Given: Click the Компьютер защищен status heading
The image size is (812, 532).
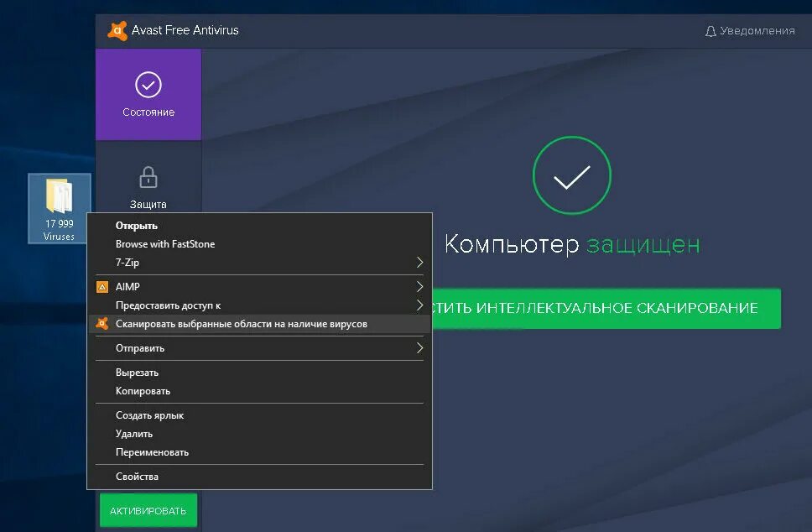Looking at the screenshot, I should 572,244.
